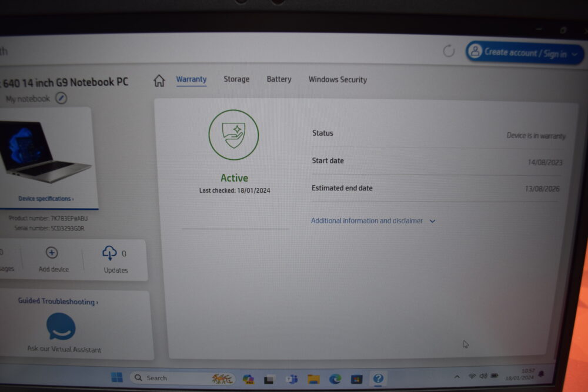Ask the Virtual Assistant chat icon
Image resolution: width=588 pixels, height=392 pixels.
(61, 326)
